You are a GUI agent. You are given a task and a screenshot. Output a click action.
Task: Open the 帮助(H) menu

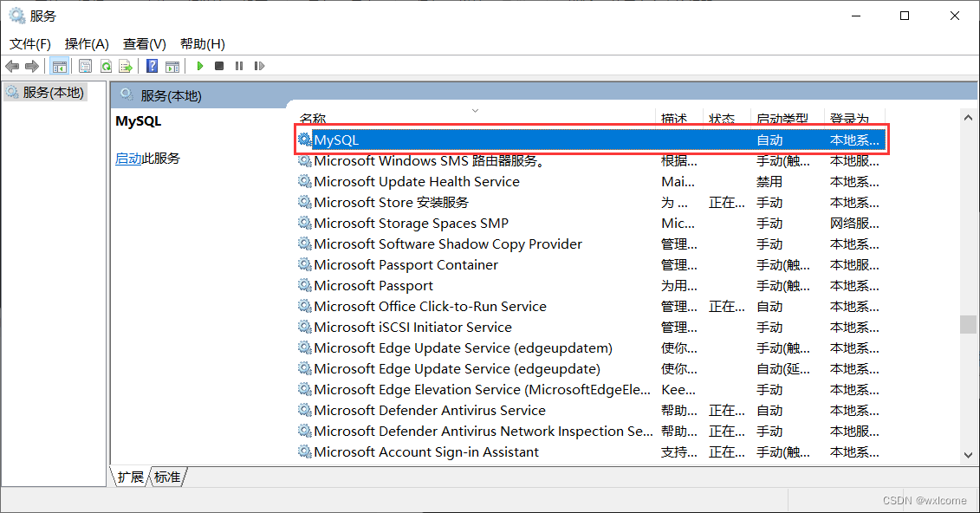pyautogui.click(x=203, y=43)
